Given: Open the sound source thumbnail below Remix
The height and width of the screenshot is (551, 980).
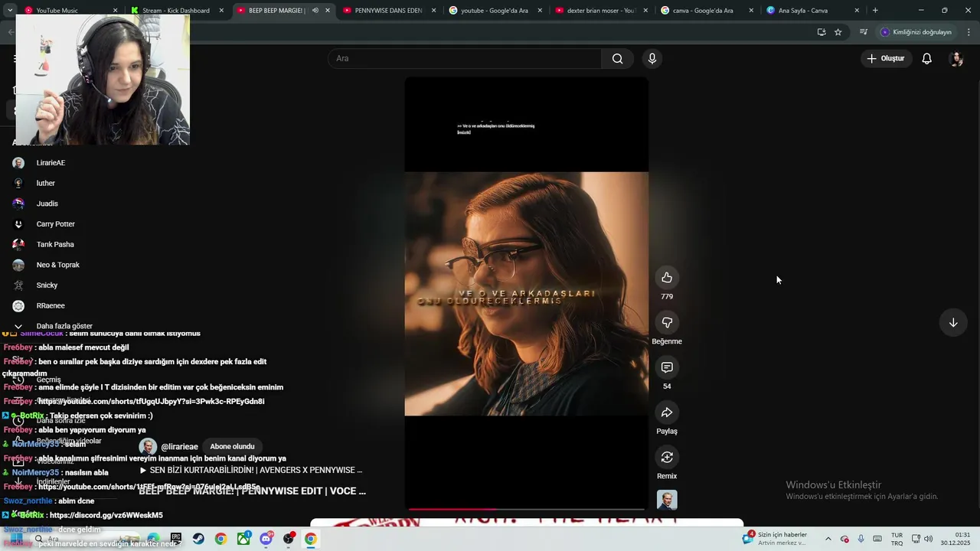Looking at the screenshot, I should pyautogui.click(x=667, y=500).
